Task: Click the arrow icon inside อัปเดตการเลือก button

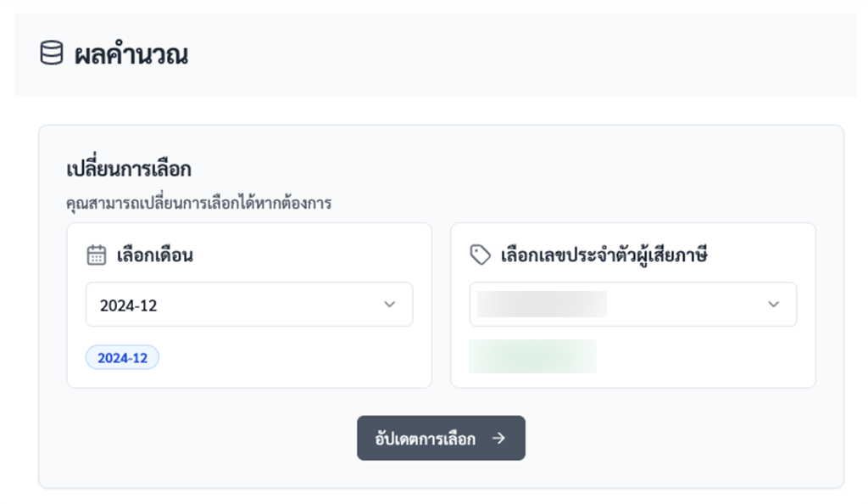Action: tap(498, 438)
